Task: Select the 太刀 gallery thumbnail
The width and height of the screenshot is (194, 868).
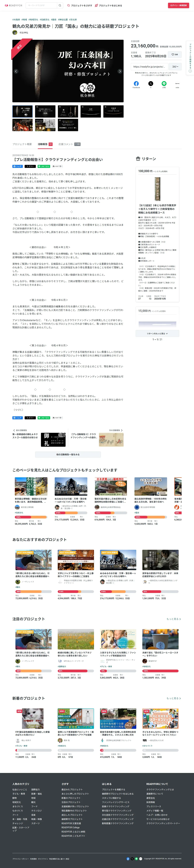Action: point(91,111)
